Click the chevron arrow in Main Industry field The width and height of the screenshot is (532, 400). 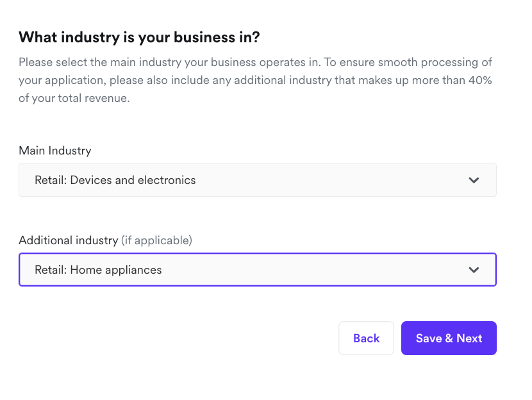(474, 180)
